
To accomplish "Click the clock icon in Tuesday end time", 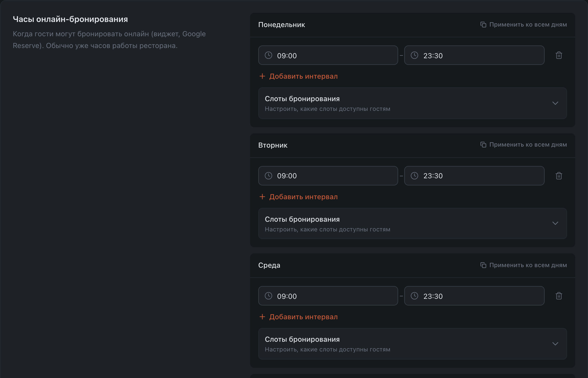I will 414,176.
